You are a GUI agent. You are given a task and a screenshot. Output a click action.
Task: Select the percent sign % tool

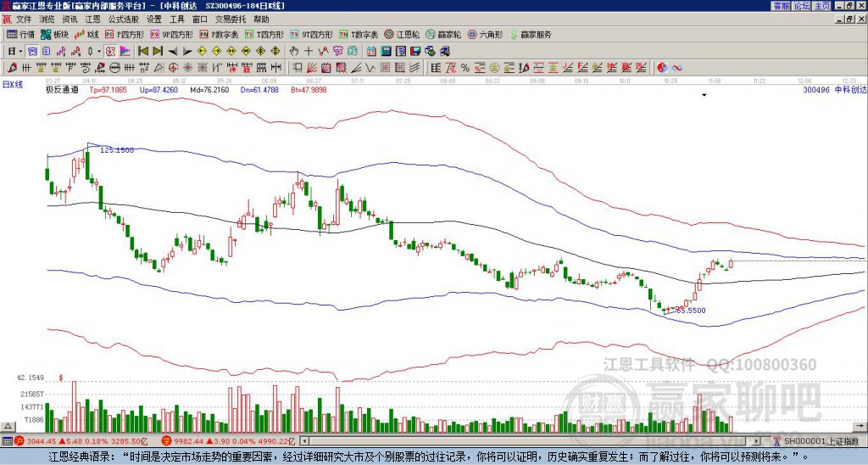(x=465, y=68)
